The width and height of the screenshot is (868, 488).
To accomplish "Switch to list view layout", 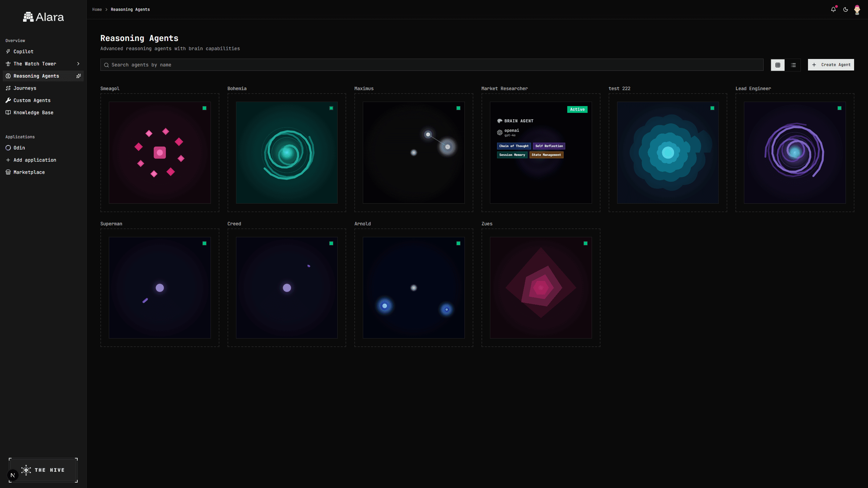I will click(x=793, y=65).
